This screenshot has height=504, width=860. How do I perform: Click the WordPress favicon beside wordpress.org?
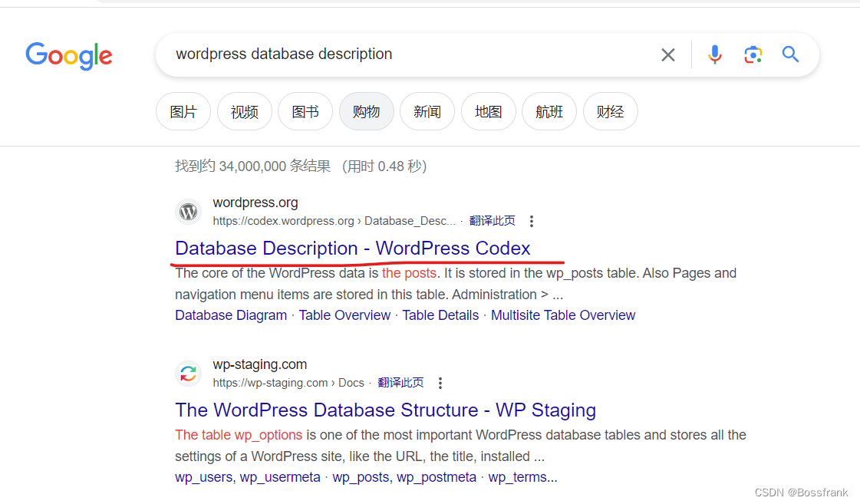188,212
